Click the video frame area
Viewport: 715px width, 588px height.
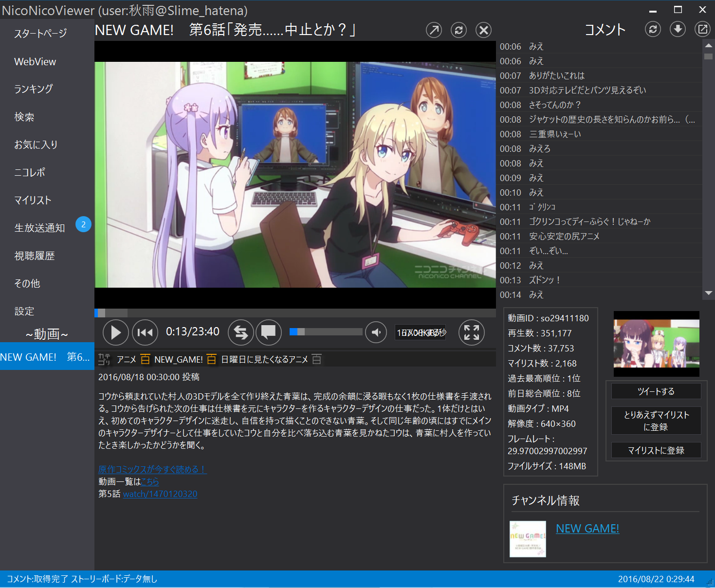point(295,174)
